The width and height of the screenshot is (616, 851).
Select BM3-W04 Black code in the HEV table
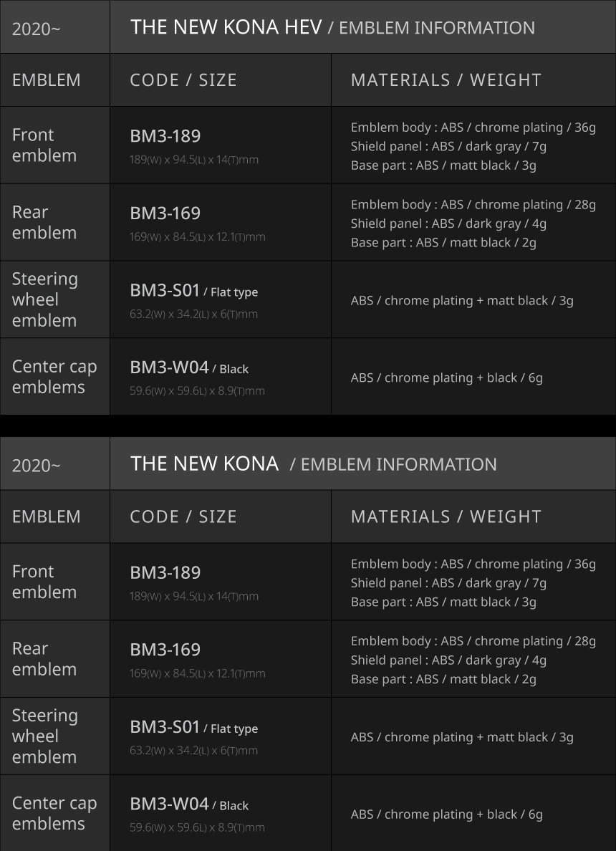click(x=189, y=368)
